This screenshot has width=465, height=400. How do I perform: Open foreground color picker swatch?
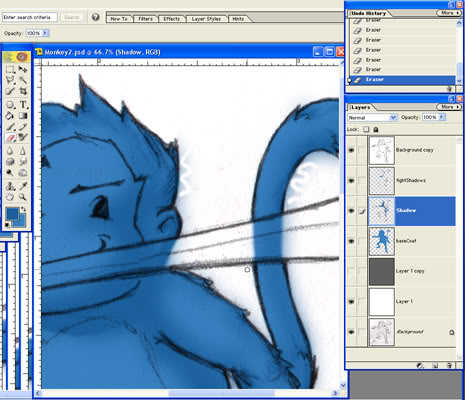12,214
